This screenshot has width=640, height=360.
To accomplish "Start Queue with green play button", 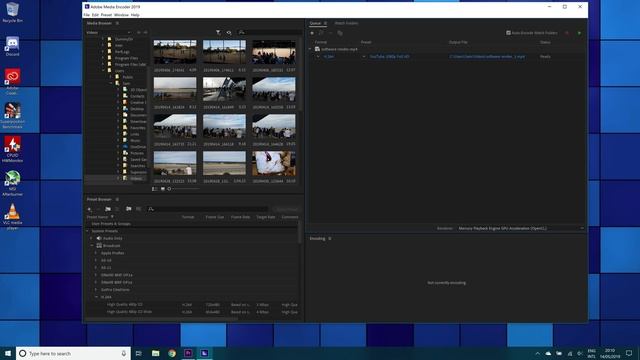I will coord(579,33).
